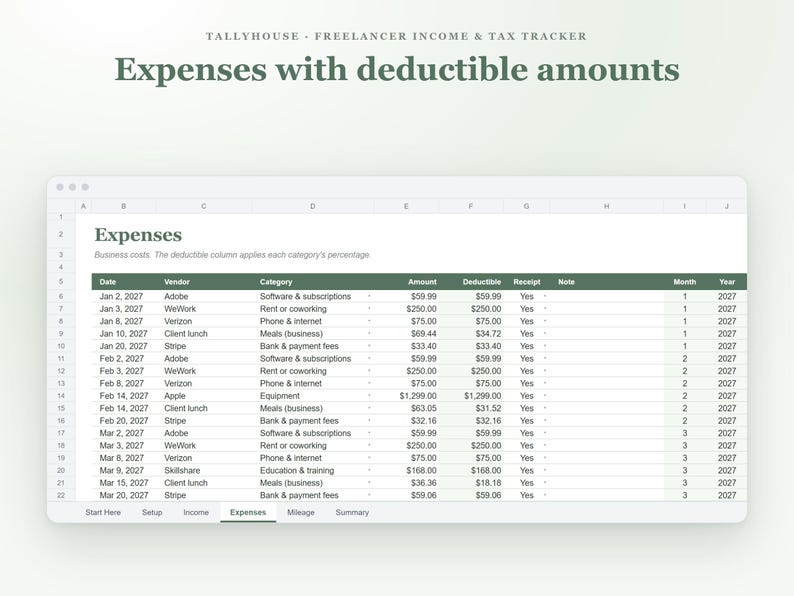
Task: Select the Jan 8, 2027 date cell
Action: pyautogui.click(x=124, y=322)
